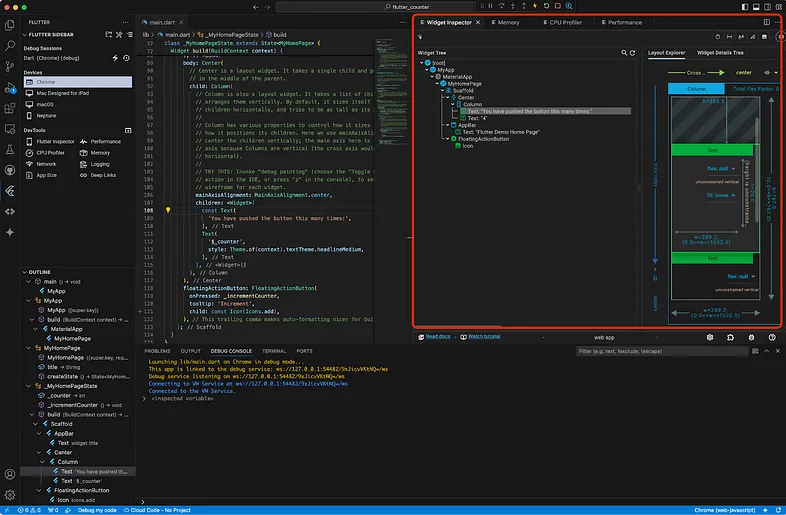The height and width of the screenshot is (515, 786).
Task: Toggle show guidelines in the inspector toolbar
Action: 729,37
